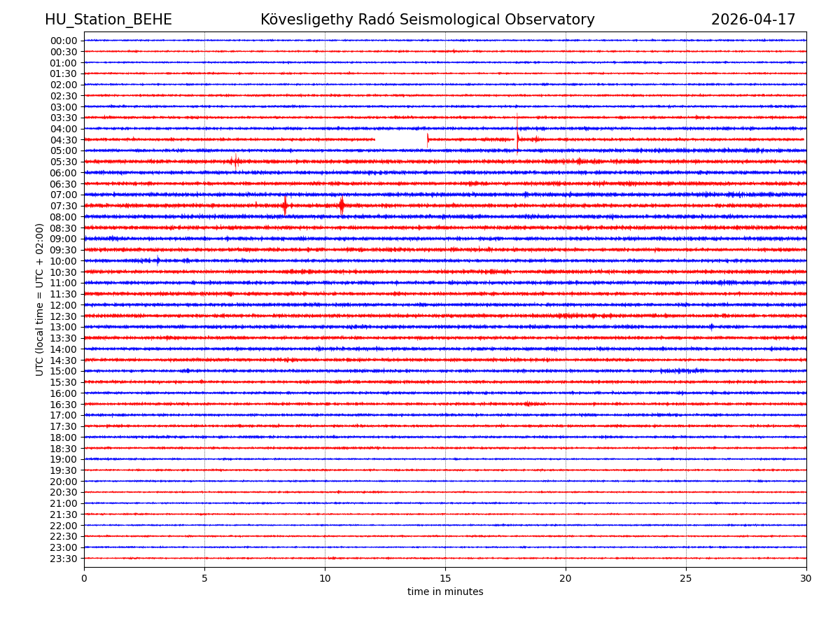Select the 18:00 time label on y-axis
Screen dimensions: 840x630
pyautogui.click(x=63, y=437)
